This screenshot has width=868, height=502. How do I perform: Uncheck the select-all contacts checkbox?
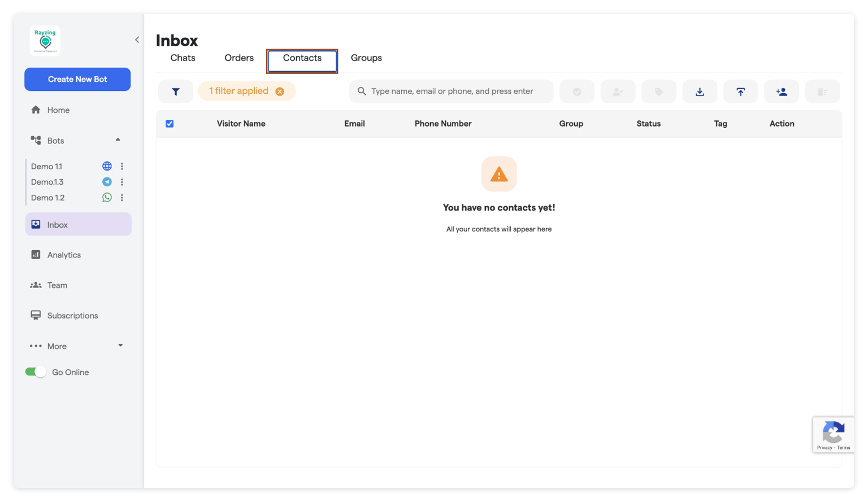[x=170, y=123]
